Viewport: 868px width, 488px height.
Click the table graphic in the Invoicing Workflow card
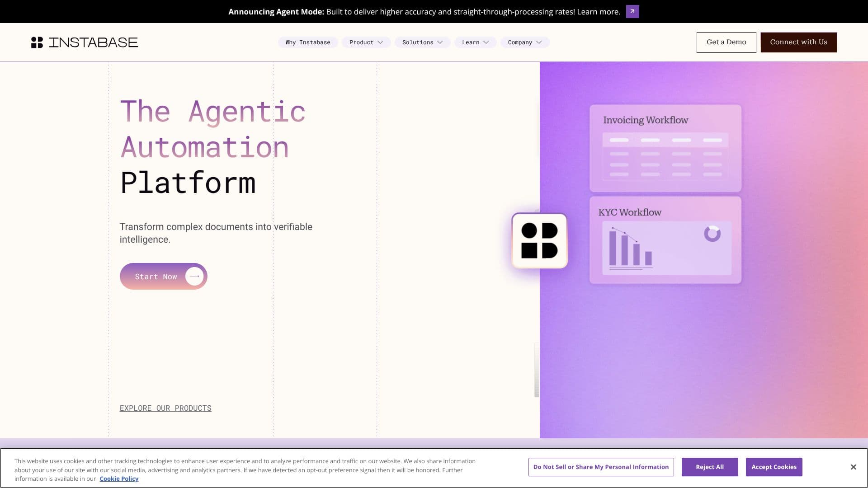tap(665, 156)
